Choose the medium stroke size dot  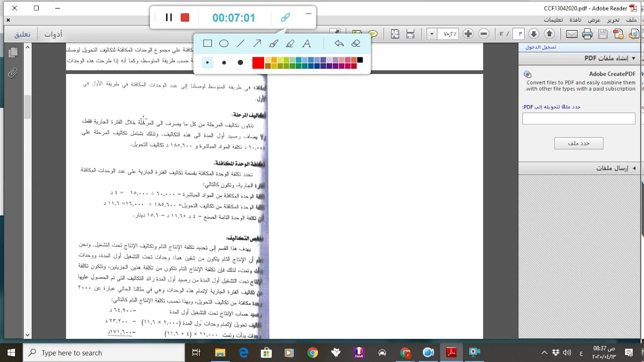224,63
